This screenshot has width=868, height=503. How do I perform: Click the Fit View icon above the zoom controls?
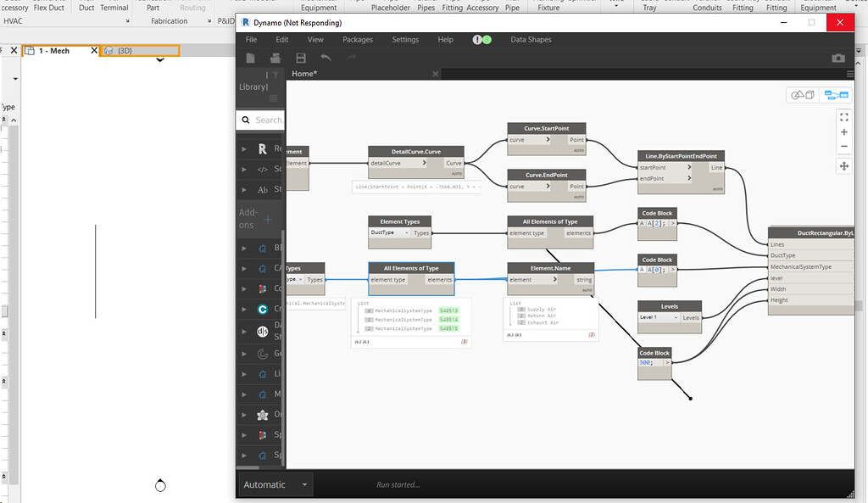(x=844, y=116)
